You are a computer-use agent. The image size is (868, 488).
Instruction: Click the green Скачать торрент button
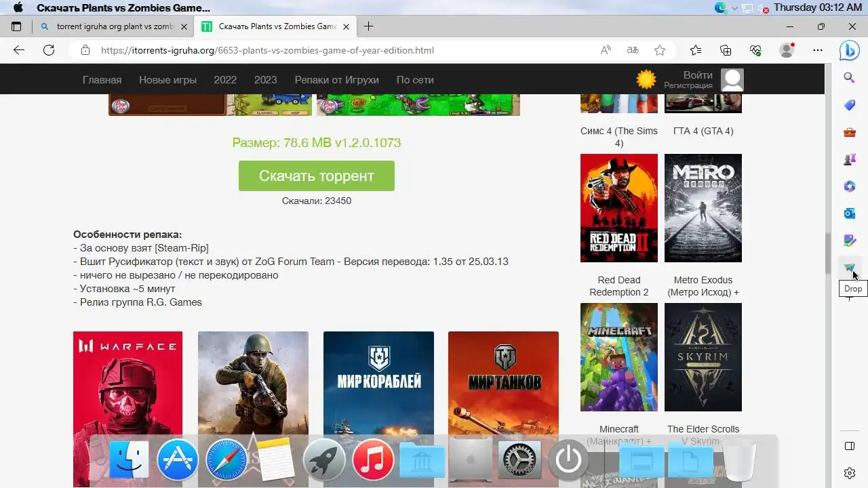pyautogui.click(x=317, y=176)
